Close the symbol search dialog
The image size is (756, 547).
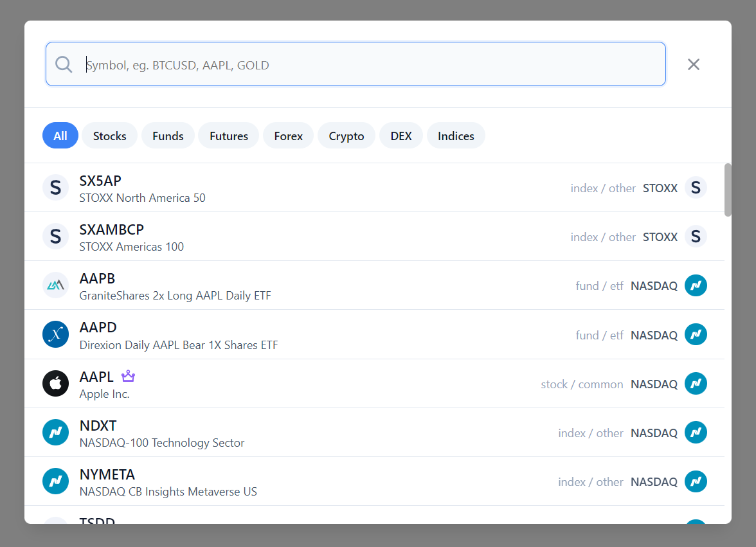tap(693, 64)
